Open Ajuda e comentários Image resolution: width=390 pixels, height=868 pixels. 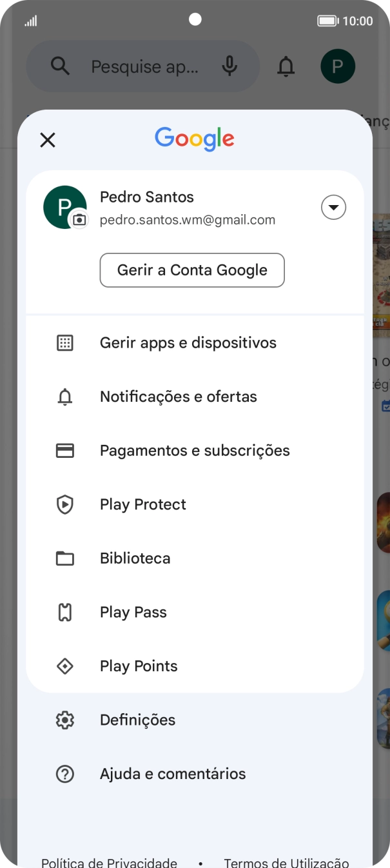click(x=172, y=774)
